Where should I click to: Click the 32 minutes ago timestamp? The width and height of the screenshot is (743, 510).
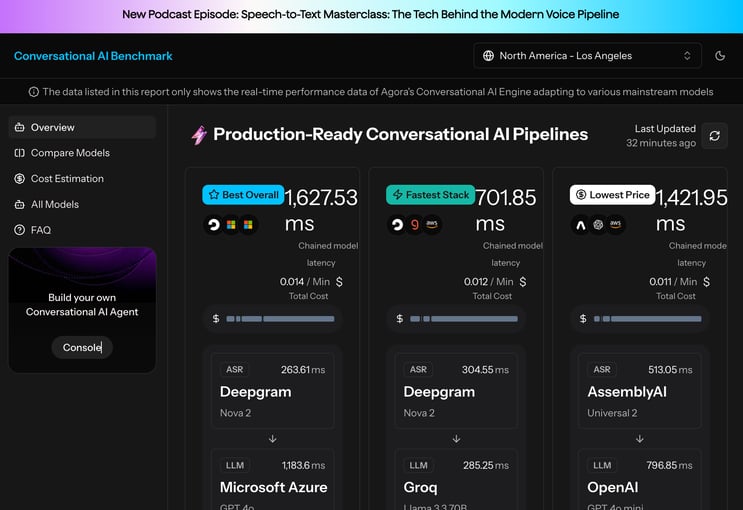pyautogui.click(x=661, y=143)
